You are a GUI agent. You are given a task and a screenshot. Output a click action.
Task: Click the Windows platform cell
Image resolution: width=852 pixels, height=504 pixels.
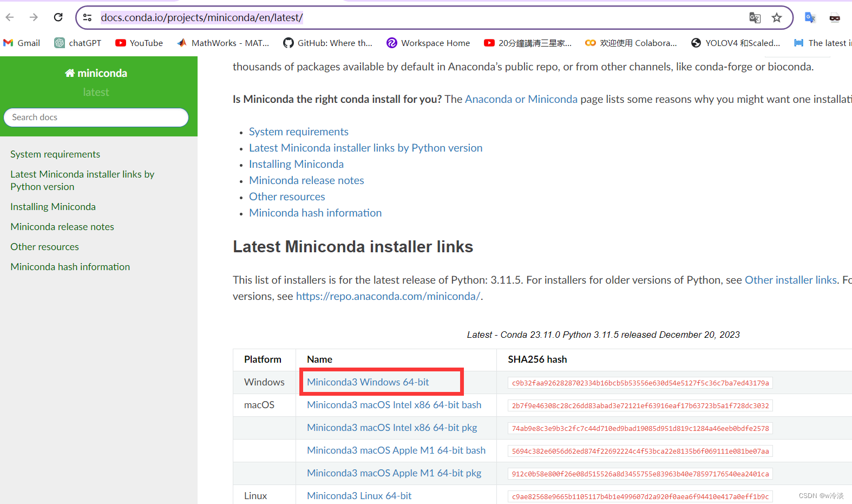[x=264, y=382]
